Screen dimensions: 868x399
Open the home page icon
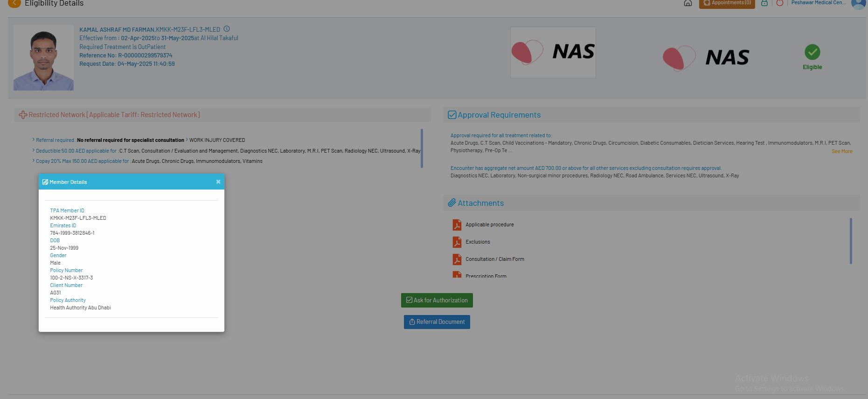click(x=687, y=3)
